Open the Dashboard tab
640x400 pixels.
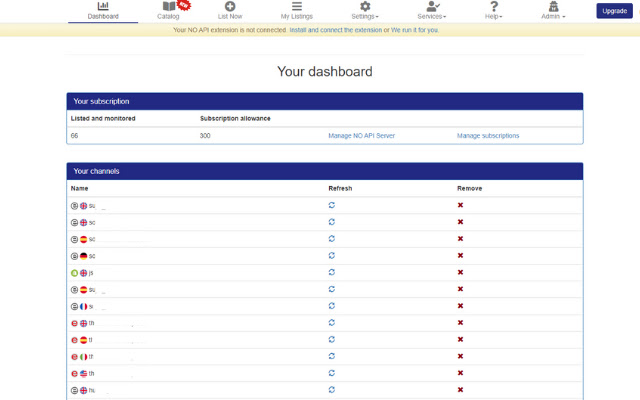(102, 11)
